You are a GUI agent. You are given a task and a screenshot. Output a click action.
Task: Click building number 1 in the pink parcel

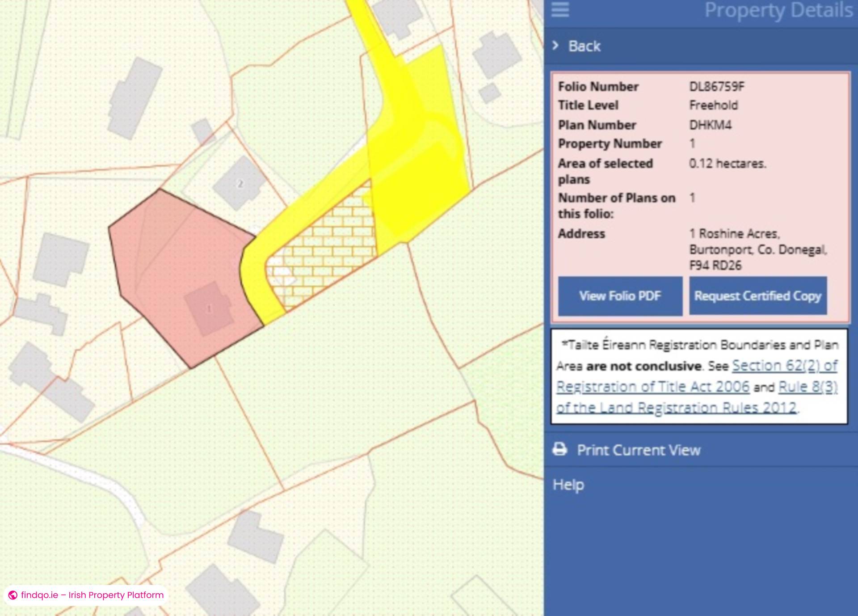209,308
